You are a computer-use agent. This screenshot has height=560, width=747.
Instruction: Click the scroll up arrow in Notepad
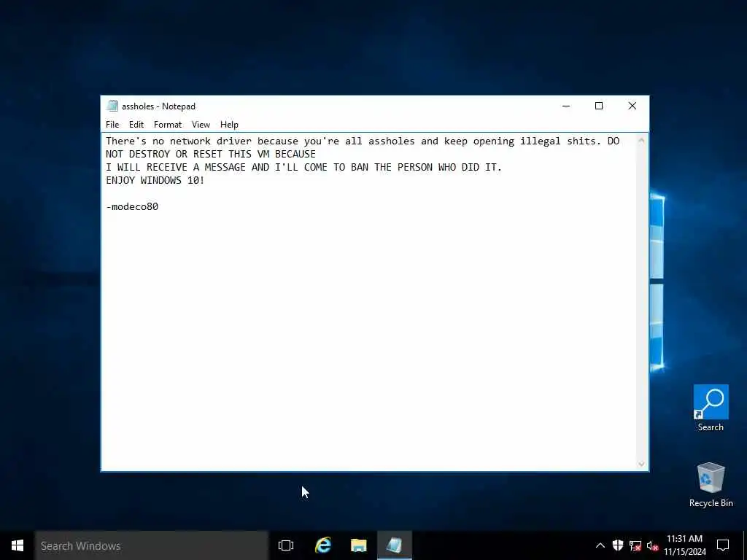641,140
